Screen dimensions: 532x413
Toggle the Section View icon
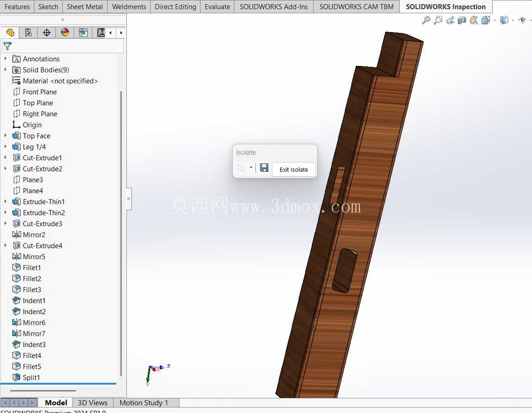(462, 20)
